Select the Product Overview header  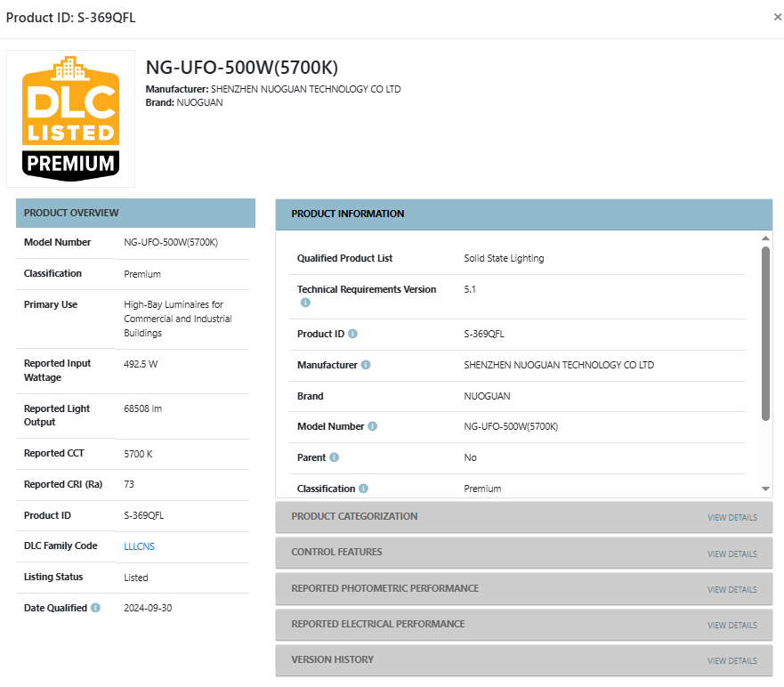[135, 213]
